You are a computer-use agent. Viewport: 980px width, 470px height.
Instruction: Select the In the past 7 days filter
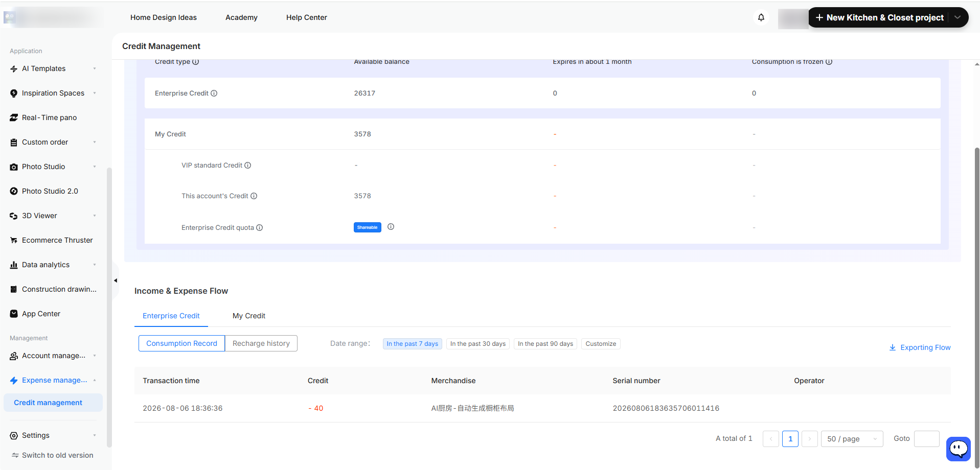pos(412,344)
